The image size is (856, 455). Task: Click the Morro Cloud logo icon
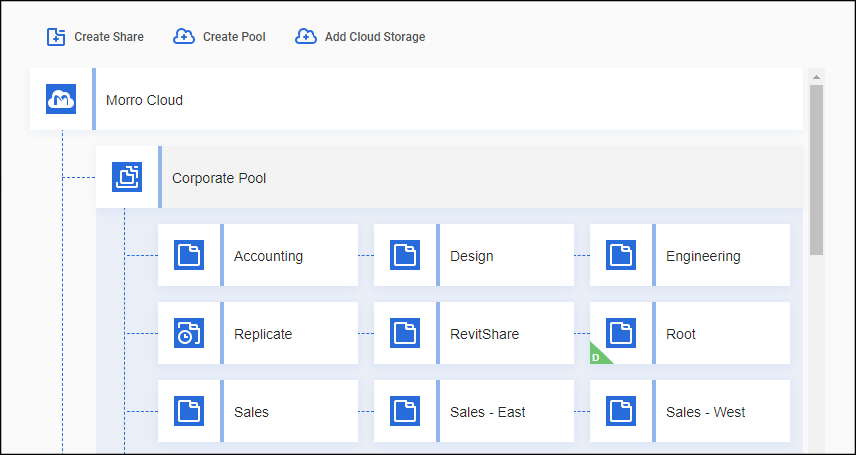click(61, 99)
